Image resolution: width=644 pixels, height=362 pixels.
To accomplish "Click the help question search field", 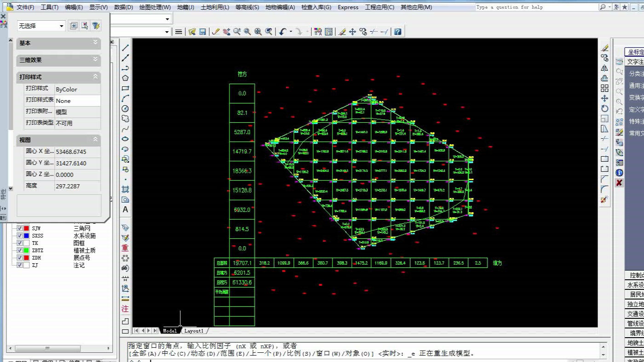I will point(536,7).
